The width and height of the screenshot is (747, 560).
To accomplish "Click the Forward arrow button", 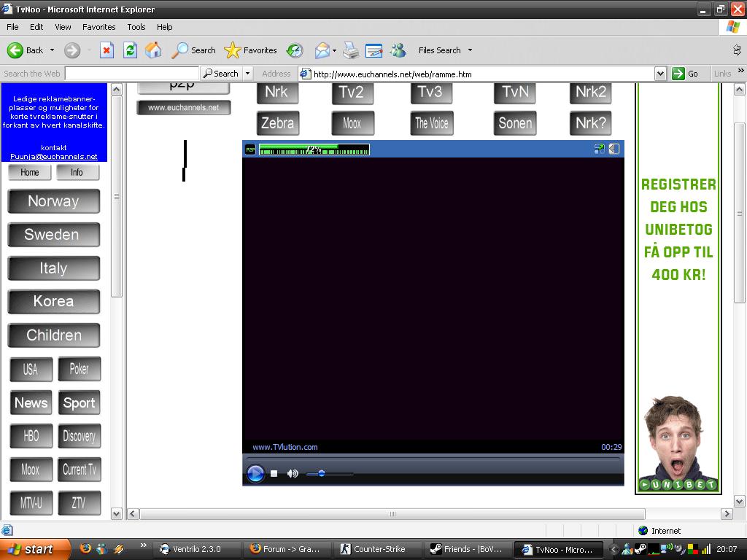I will point(72,50).
